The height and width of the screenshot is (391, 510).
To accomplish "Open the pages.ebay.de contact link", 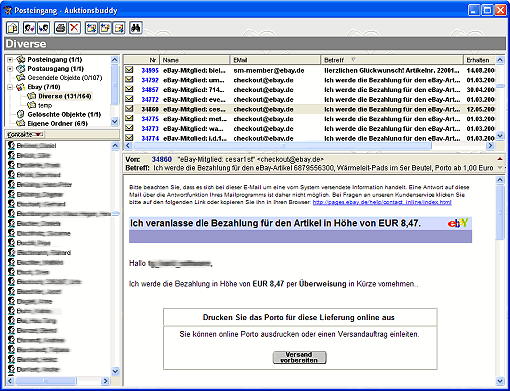I will (382, 202).
